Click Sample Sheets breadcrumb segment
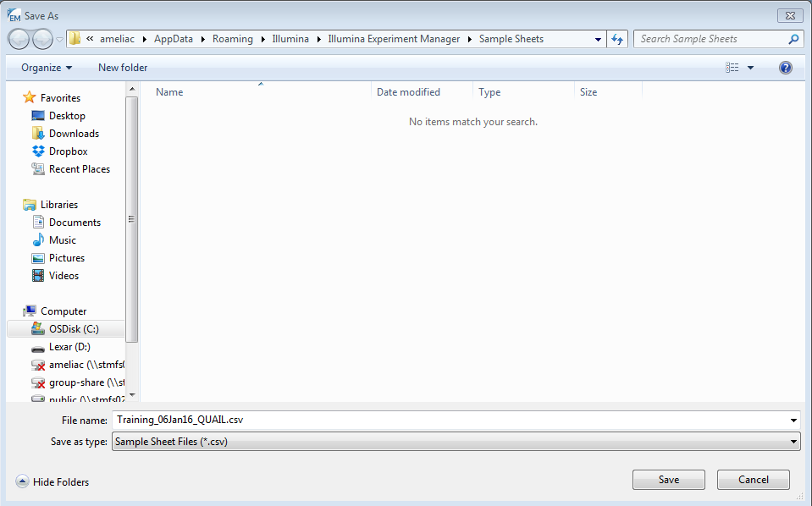The image size is (812, 506). tap(511, 39)
